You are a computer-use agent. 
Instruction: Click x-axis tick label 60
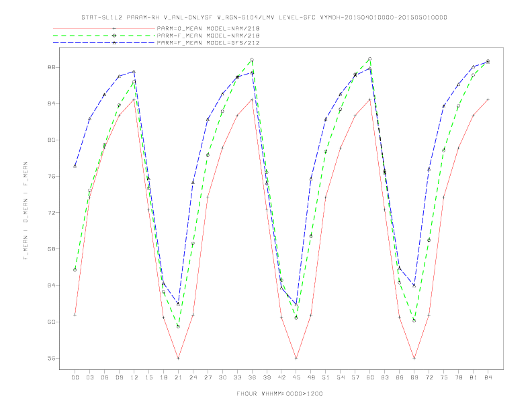370,377
